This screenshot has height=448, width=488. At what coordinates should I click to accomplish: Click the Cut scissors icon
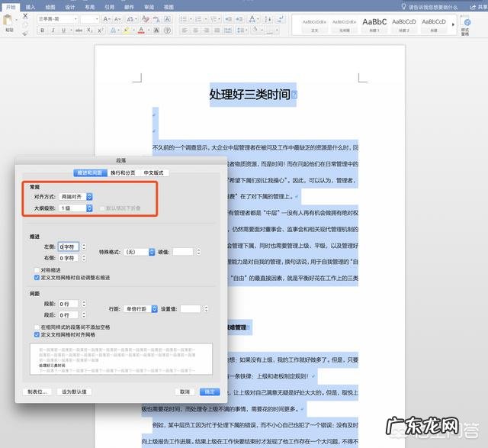(25, 15)
